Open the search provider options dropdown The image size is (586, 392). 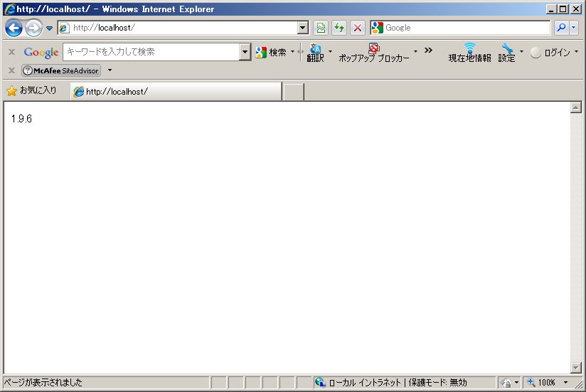[x=574, y=28]
